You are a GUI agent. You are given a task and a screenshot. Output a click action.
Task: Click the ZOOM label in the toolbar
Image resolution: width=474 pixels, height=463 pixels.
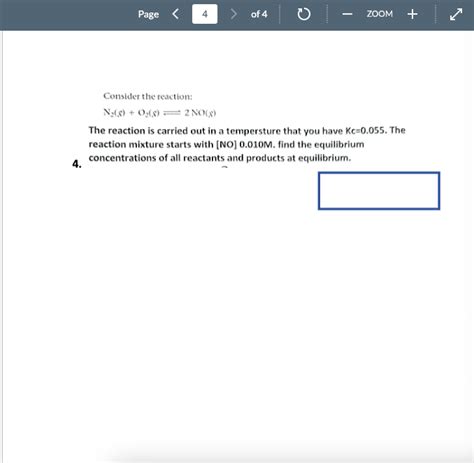[380, 14]
